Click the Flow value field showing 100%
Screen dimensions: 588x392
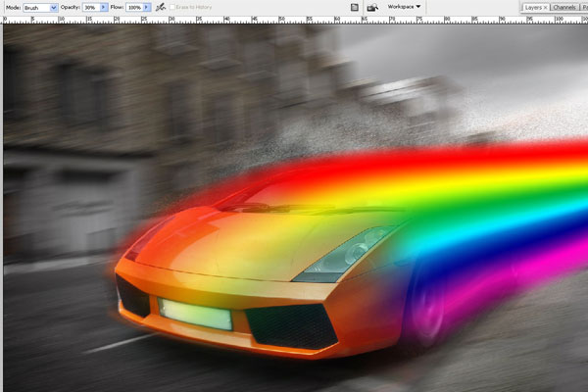(x=134, y=8)
